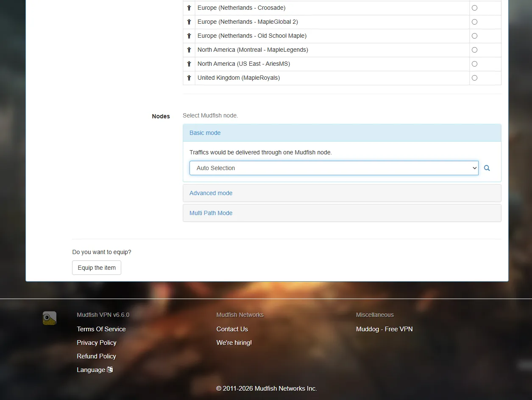Click the person icon beside Montreal - MapleLegends
The height and width of the screenshot is (400, 532).
click(x=189, y=50)
